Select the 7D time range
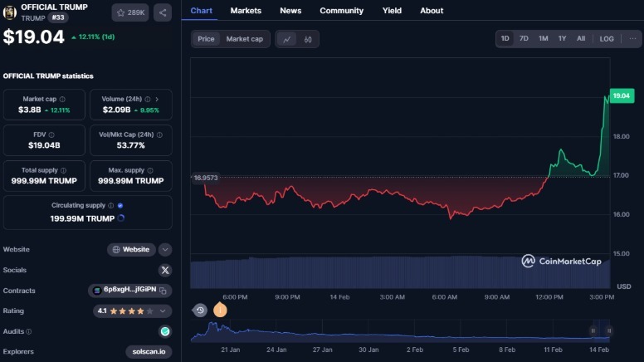 [x=524, y=39]
